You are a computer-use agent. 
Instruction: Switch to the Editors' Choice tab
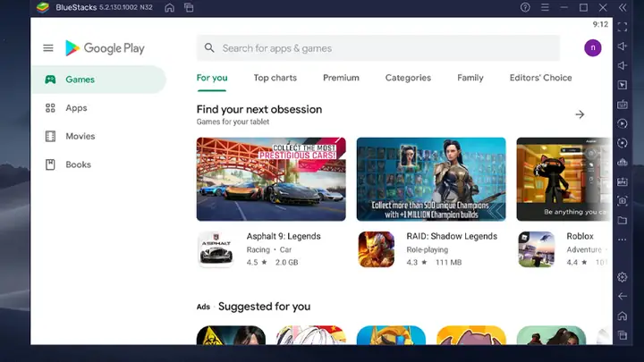(540, 78)
